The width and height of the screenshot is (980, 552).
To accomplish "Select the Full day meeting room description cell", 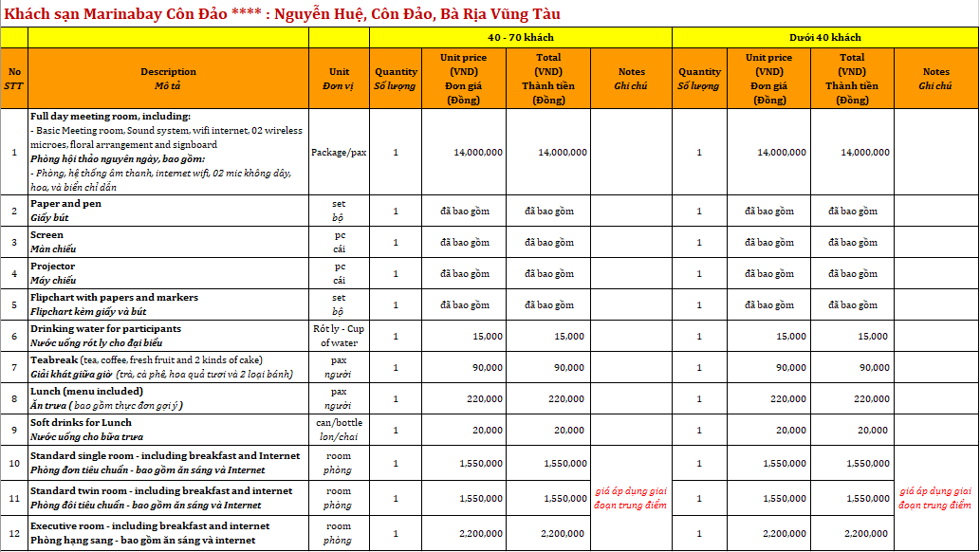I will pyautogui.click(x=168, y=152).
